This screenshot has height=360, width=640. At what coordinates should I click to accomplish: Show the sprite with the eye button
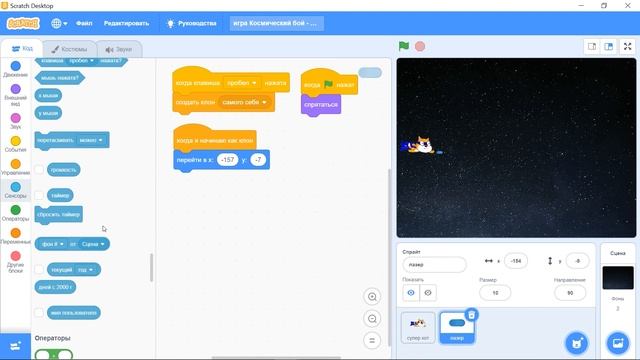point(411,293)
